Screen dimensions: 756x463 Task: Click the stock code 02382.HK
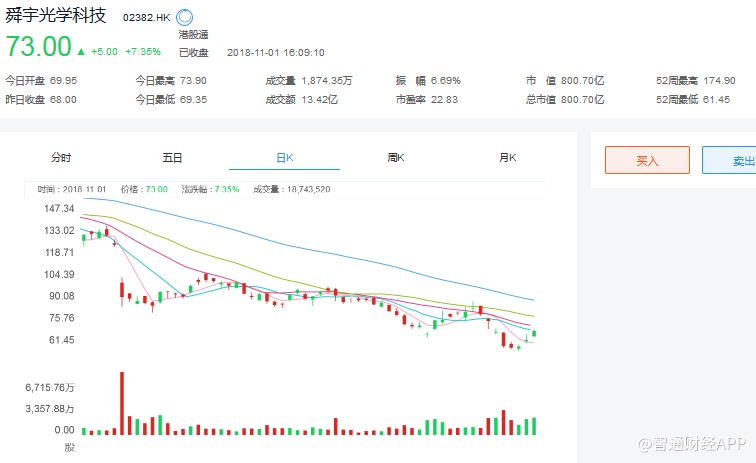(146, 18)
